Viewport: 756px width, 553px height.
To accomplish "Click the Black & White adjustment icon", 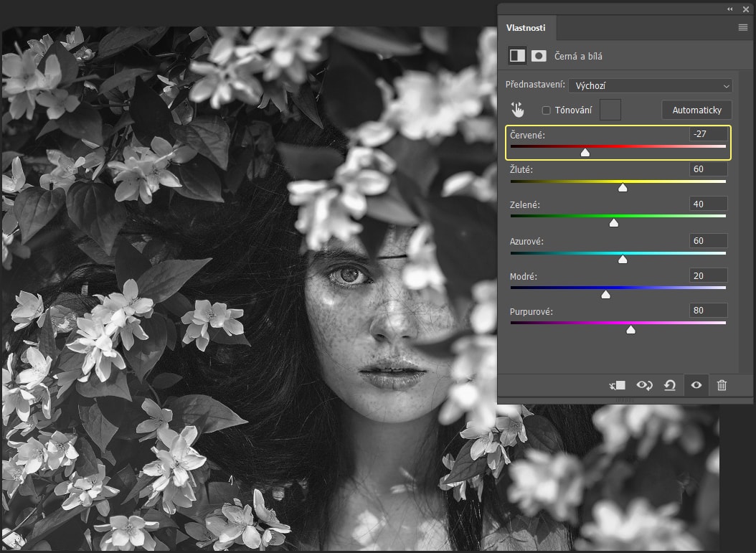I will click(516, 55).
